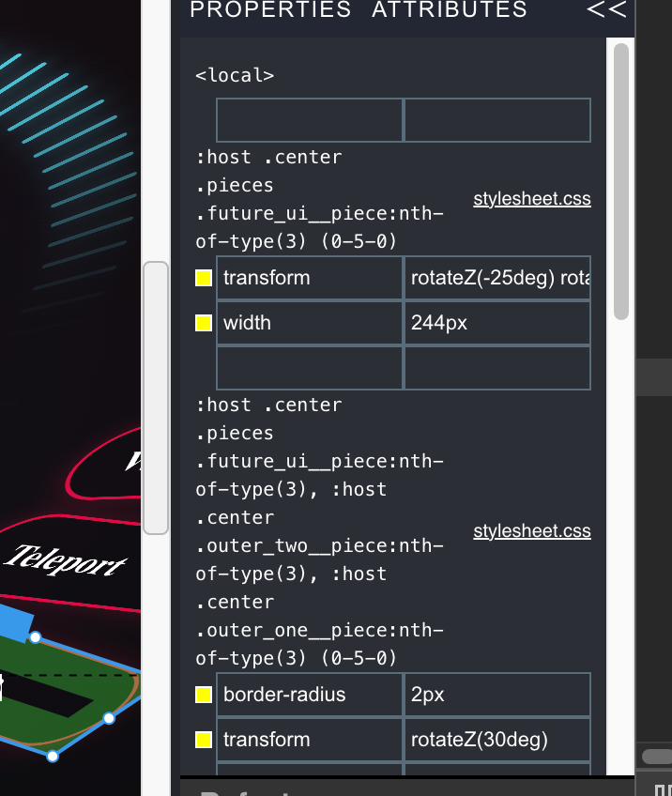Click the canvas vertical scrollbar thumb
The width and height of the screenshot is (672, 796).
pyautogui.click(x=156, y=398)
